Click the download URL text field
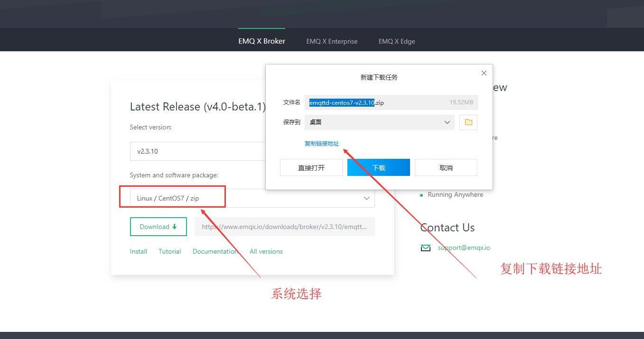The width and height of the screenshot is (644, 339). [284, 227]
